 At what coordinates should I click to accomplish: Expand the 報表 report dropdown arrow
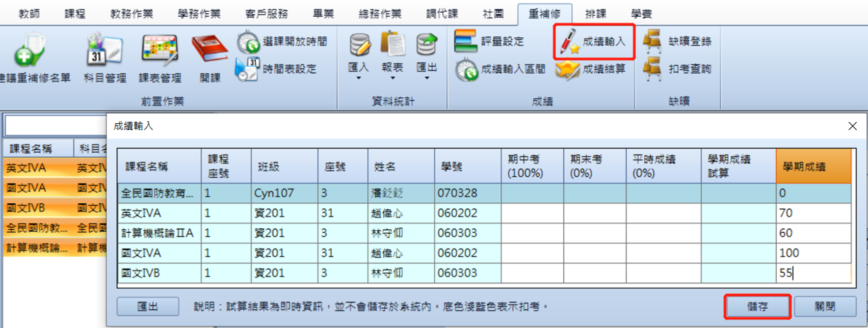393,78
